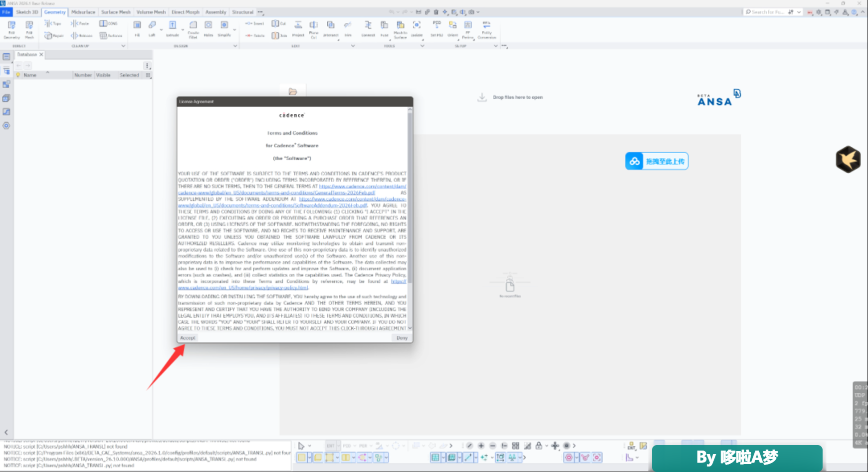Click the Simplify tool icon
868x472 pixels.
tap(224, 25)
